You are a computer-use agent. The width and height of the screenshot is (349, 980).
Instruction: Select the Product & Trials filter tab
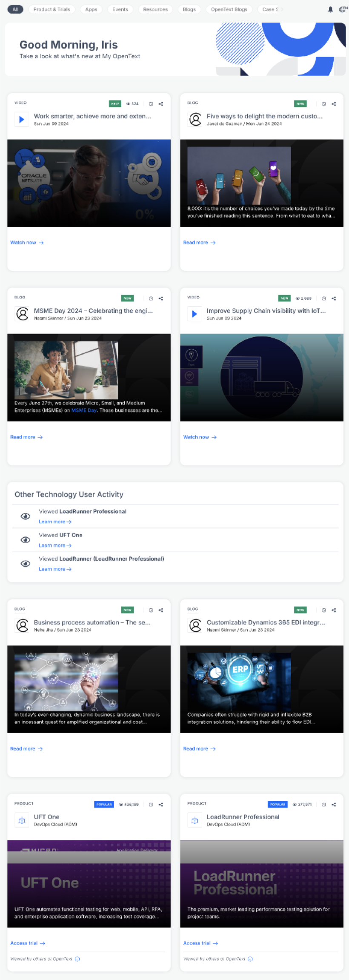point(52,9)
